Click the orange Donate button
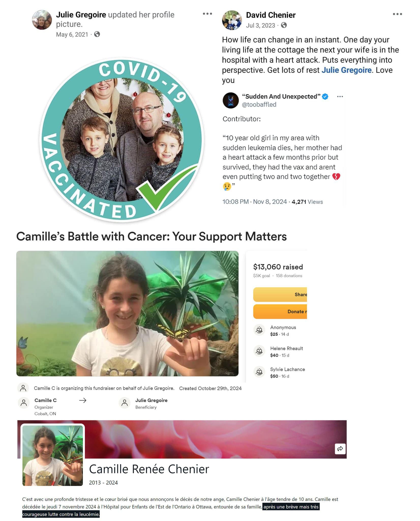Screen dimensions: 420x521 280,312
